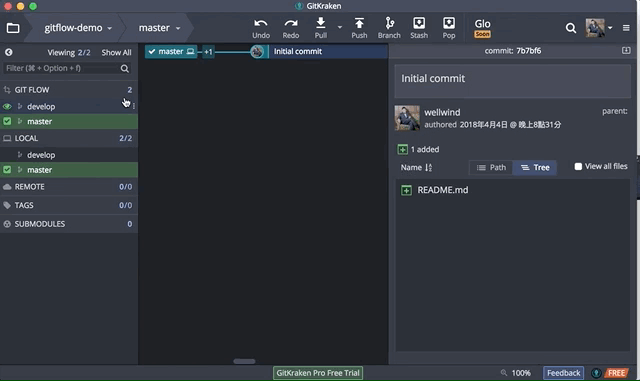Open the Pull options dropdown arrow
Image resolution: width=640 pixels, height=381 pixels.
click(x=340, y=27)
